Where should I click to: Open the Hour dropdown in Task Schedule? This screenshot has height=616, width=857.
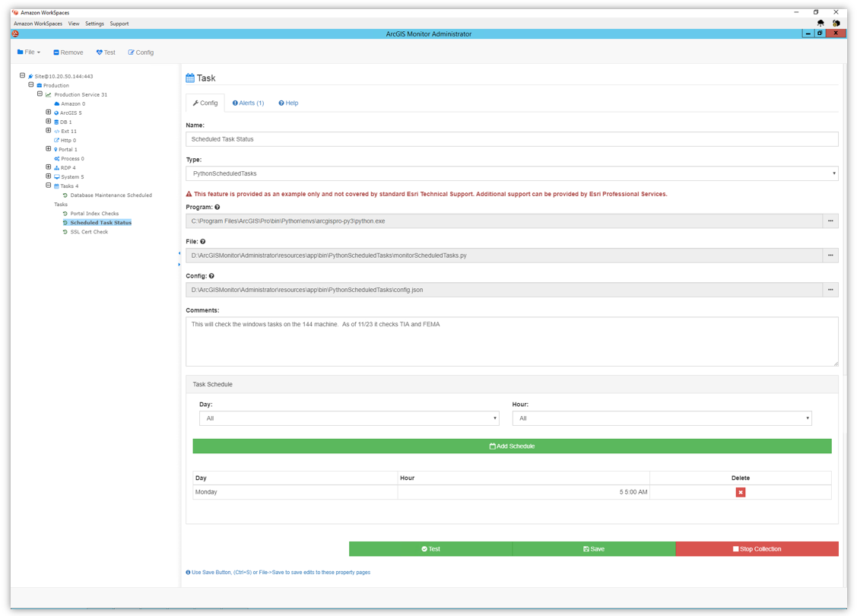[662, 418]
